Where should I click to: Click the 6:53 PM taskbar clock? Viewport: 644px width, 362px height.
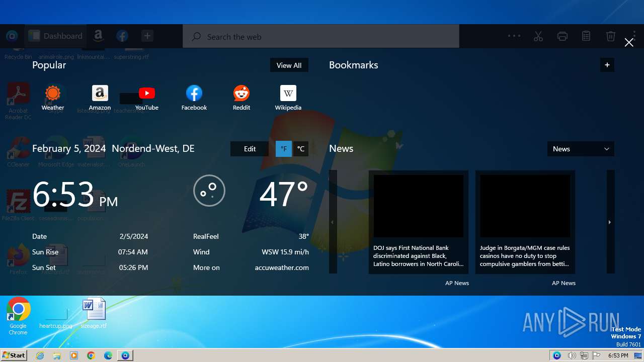pyautogui.click(x=618, y=355)
